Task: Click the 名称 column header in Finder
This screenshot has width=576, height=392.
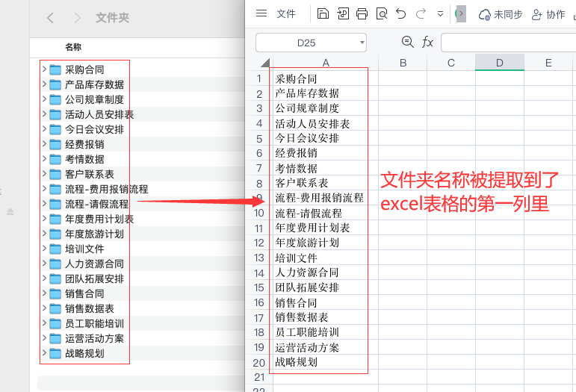Action: (x=73, y=47)
